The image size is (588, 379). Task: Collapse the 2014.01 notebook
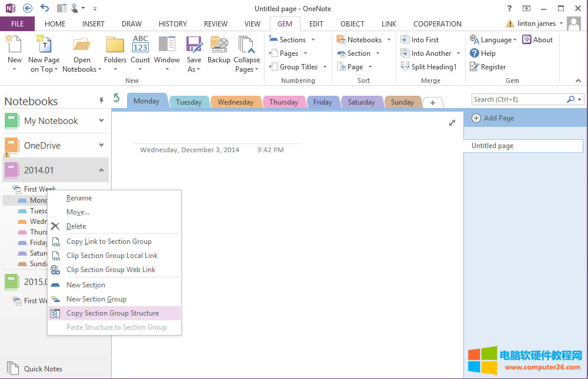click(x=101, y=170)
